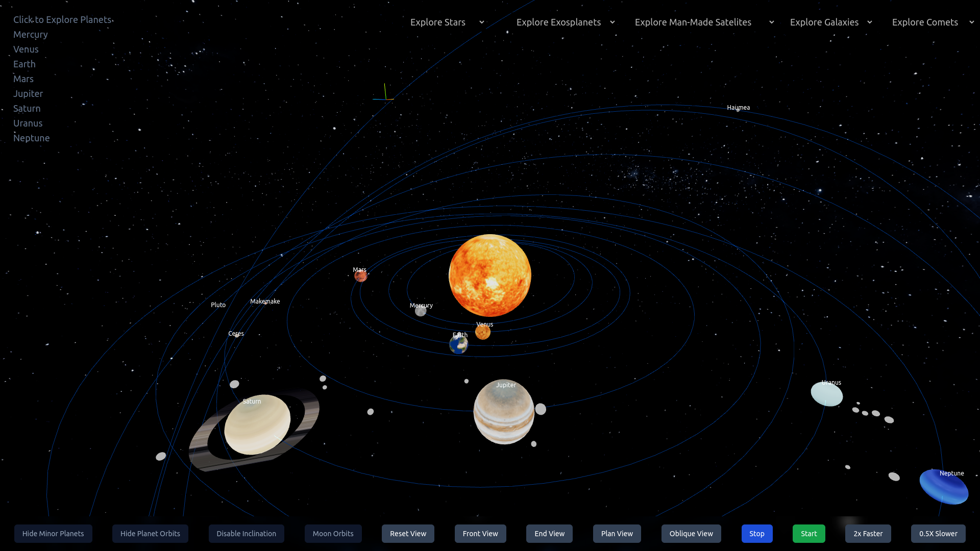
Task: Choose Mercury from the planet list
Action: click(x=31, y=35)
